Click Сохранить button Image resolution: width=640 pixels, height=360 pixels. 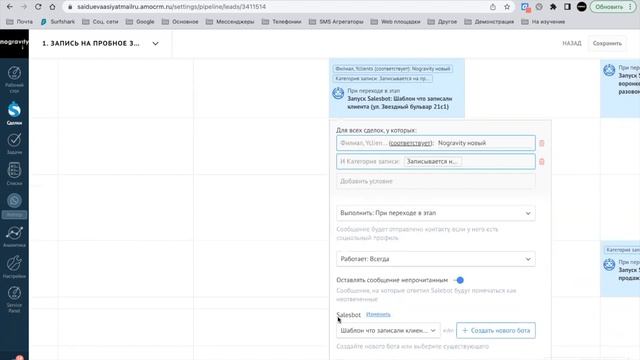(607, 43)
